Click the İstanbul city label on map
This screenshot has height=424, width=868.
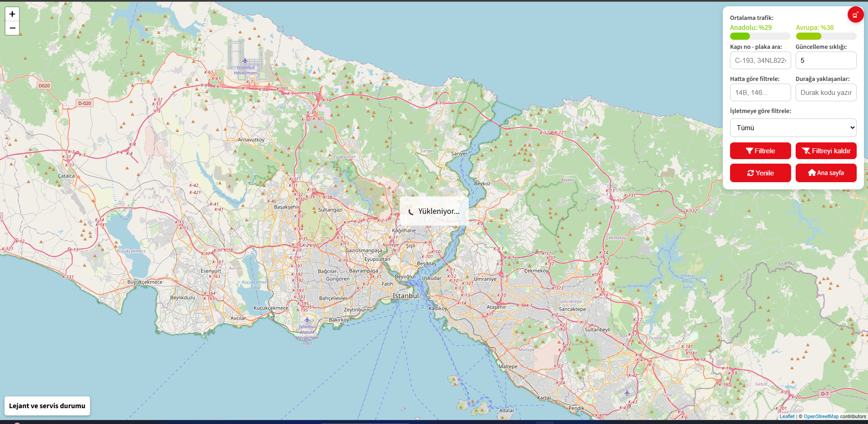(x=406, y=296)
